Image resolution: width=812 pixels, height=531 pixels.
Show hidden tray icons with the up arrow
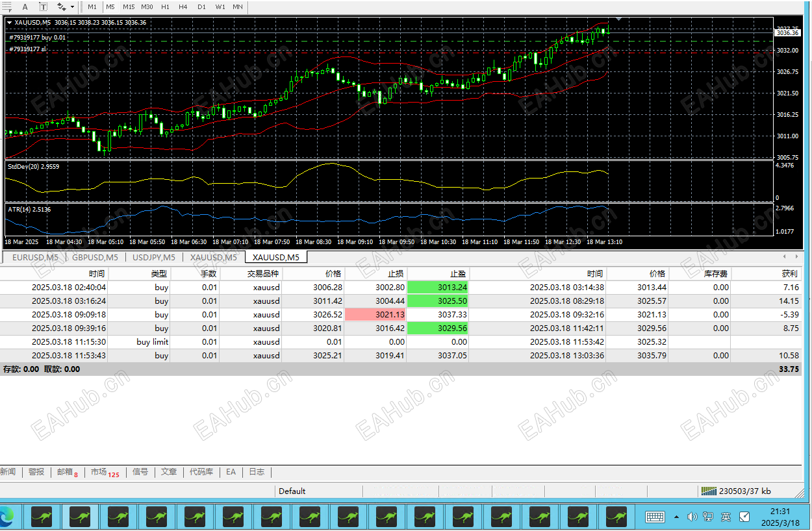676,517
